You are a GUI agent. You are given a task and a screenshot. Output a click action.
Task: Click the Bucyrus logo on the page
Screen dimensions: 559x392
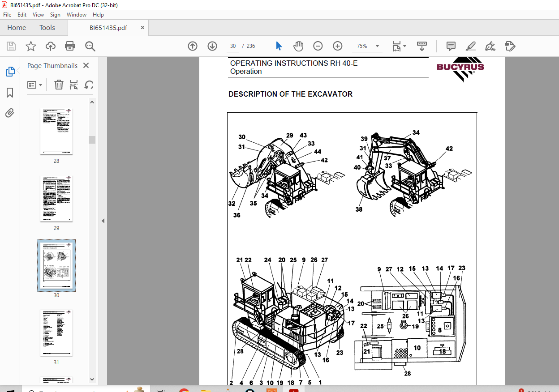point(460,69)
